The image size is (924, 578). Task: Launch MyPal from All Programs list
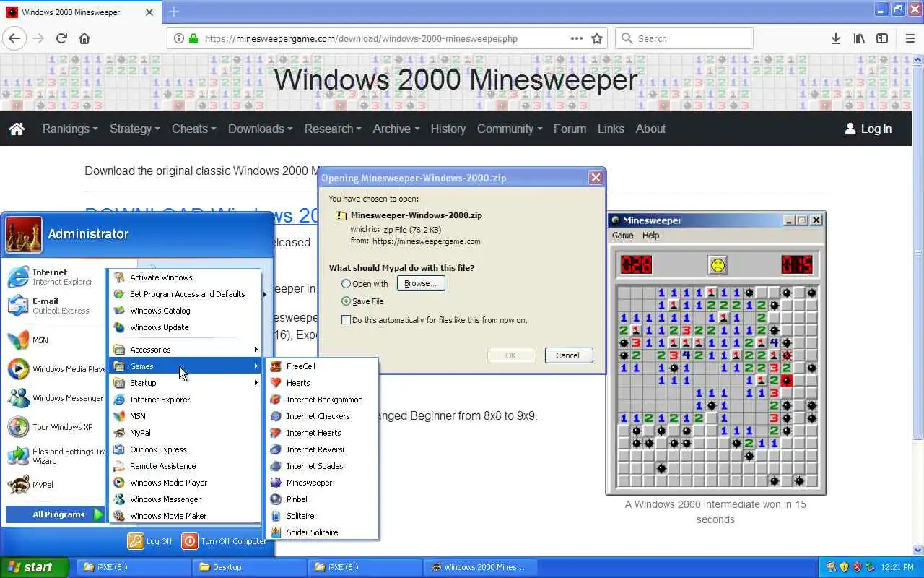coord(185,433)
